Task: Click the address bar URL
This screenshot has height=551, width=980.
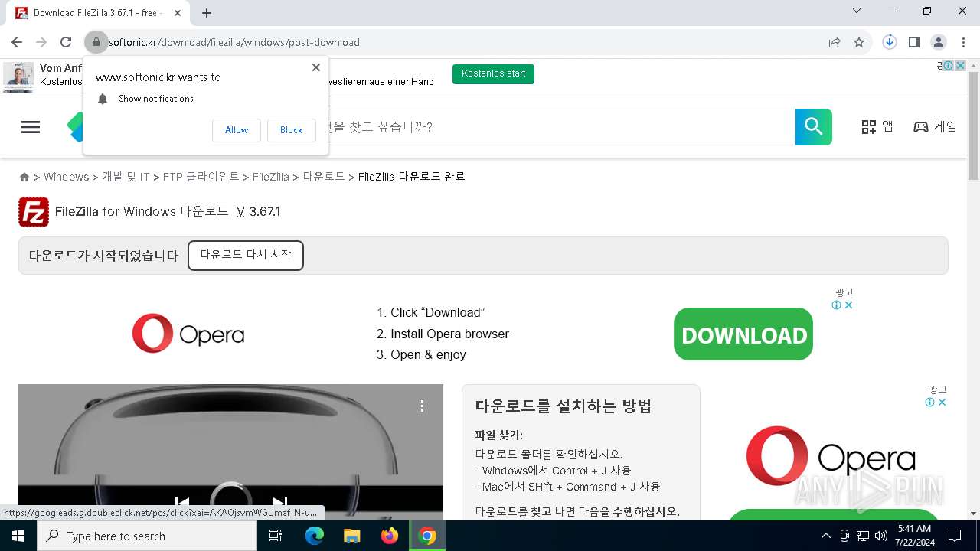Action: pyautogui.click(x=234, y=42)
